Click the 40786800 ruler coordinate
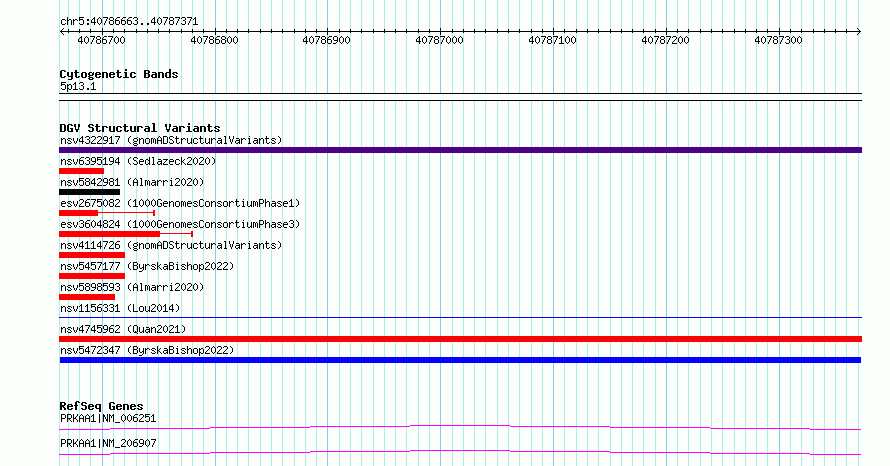The height and width of the screenshot is (466, 890). pyautogui.click(x=215, y=40)
